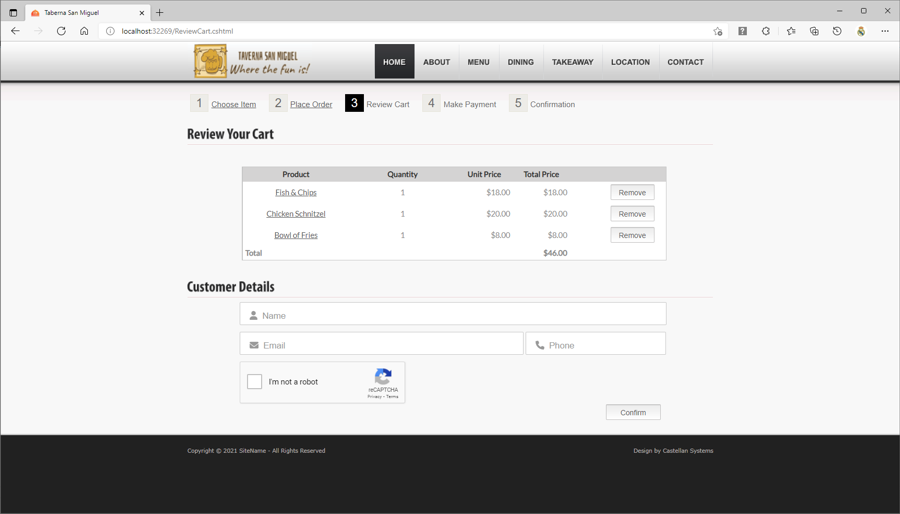The image size is (900, 514).
Task: Remove Fish & Chips from the cart
Action: coord(632,193)
